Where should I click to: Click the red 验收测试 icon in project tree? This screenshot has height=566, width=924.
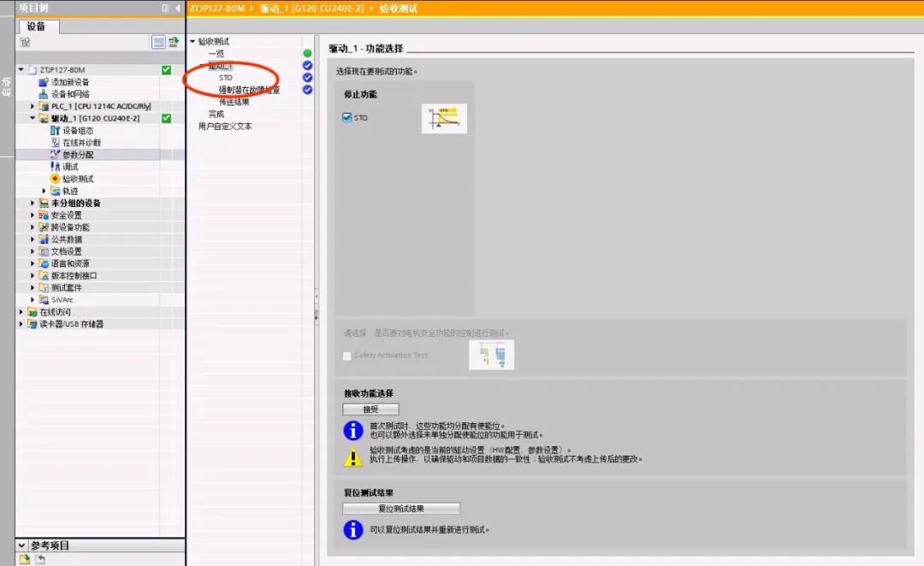55,179
